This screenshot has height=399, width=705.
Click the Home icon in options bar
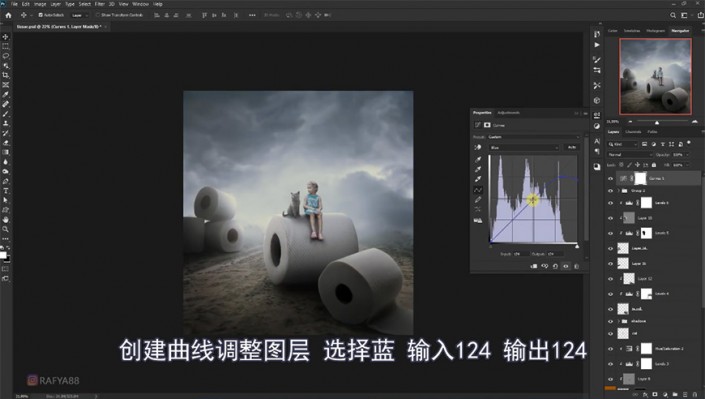[x=8, y=15]
